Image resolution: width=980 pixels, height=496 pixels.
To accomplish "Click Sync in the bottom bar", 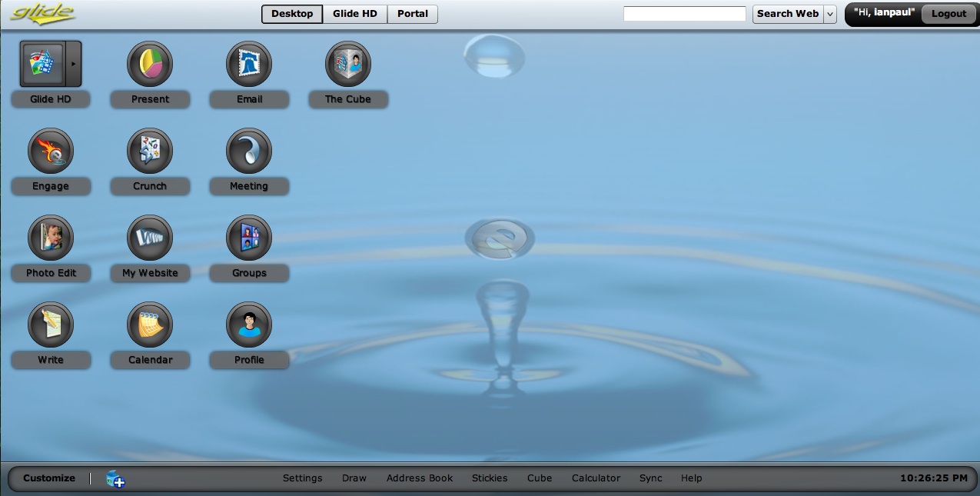I will pos(651,478).
